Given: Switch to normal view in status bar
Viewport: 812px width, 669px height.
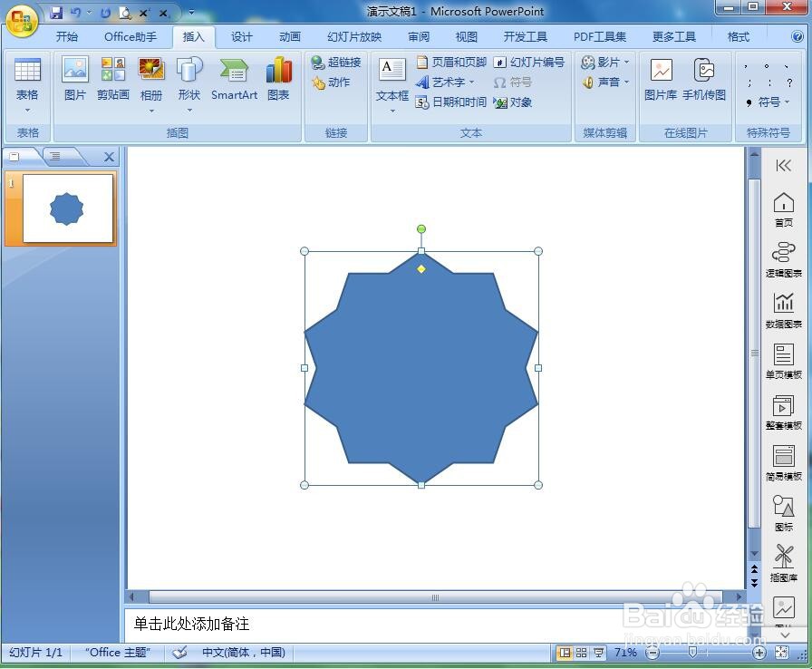Looking at the screenshot, I should pos(565,653).
